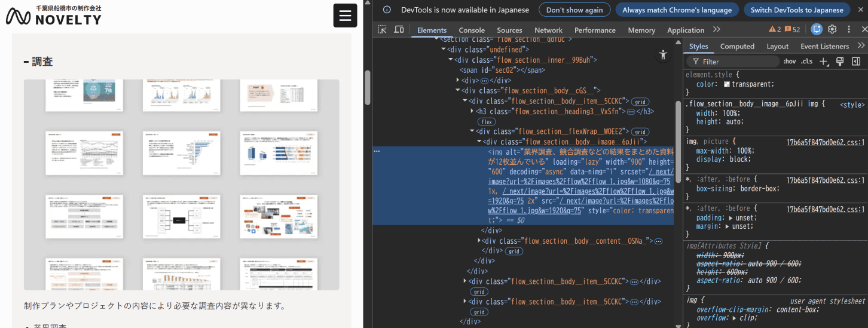The width and height of the screenshot is (868, 328).
Task: Activate the inspect element picker tool
Action: click(383, 30)
